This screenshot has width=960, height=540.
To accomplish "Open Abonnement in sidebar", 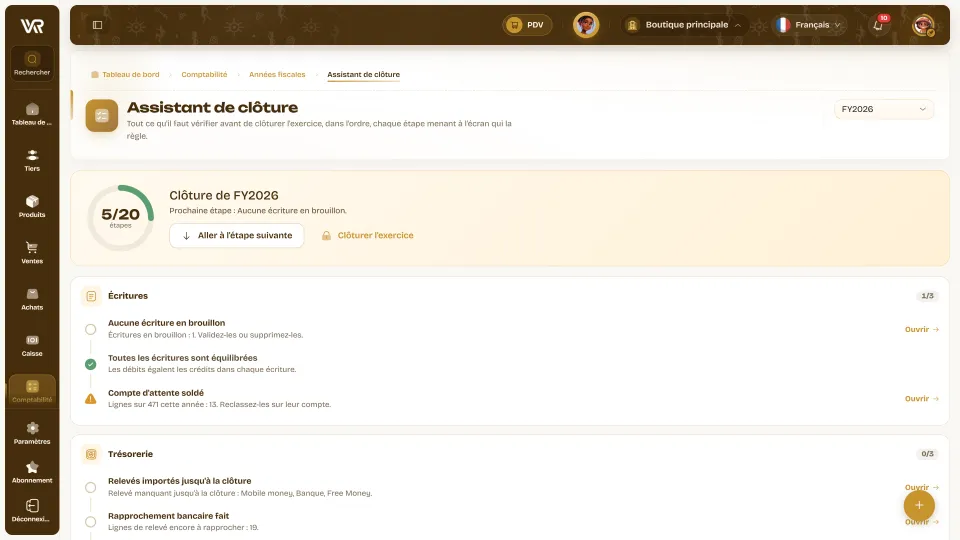I will point(32,472).
